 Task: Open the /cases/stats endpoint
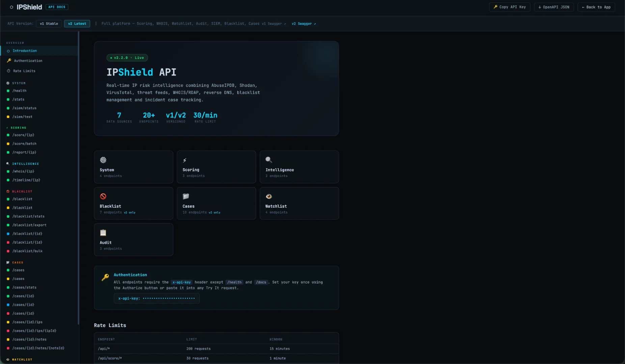39,287
